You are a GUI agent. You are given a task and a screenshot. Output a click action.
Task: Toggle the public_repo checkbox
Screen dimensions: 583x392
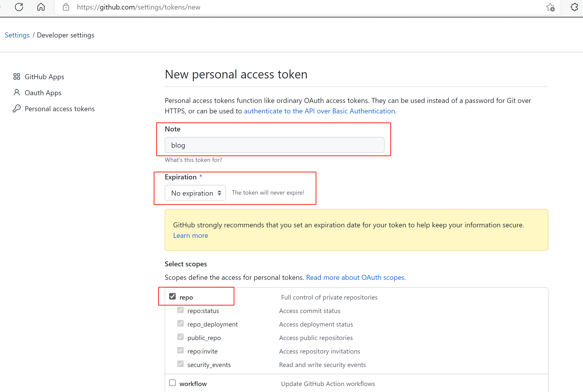pos(180,337)
